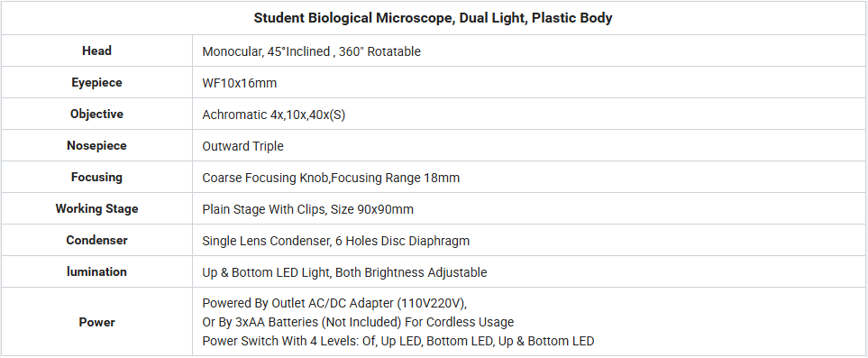Select the Eyepiece row label
868x358 pixels.
pyautogui.click(x=96, y=83)
